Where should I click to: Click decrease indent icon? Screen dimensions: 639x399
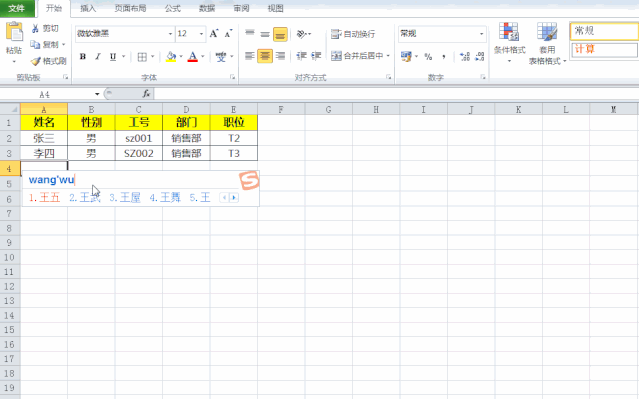tap(302, 56)
